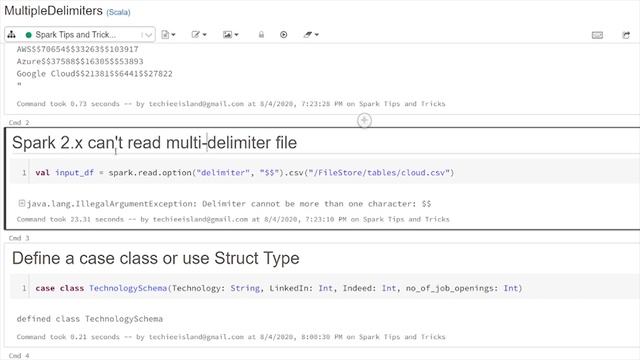The height and width of the screenshot is (360, 640).
Task: Open the File menu icon in toolbar
Action: [x=168, y=35]
